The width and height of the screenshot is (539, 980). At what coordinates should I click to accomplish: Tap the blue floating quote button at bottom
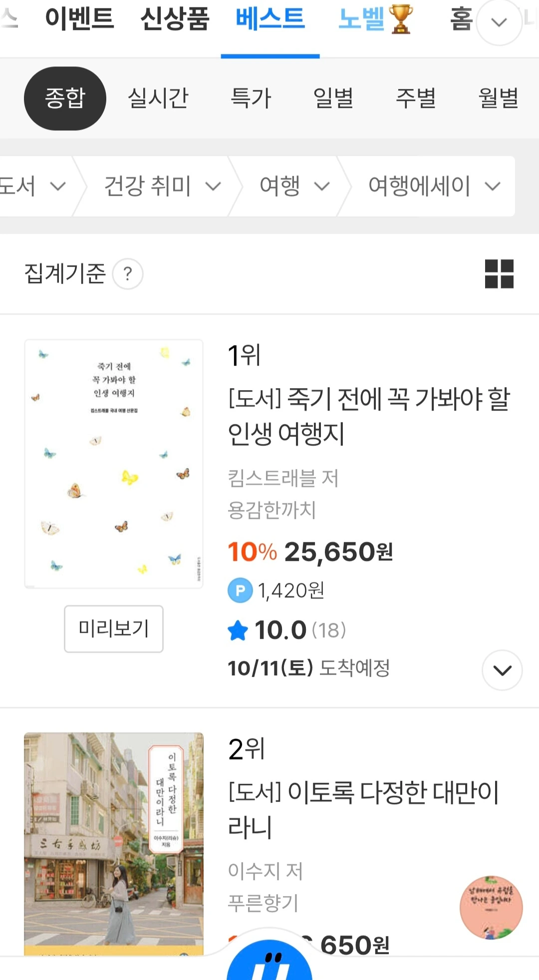coord(269,960)
